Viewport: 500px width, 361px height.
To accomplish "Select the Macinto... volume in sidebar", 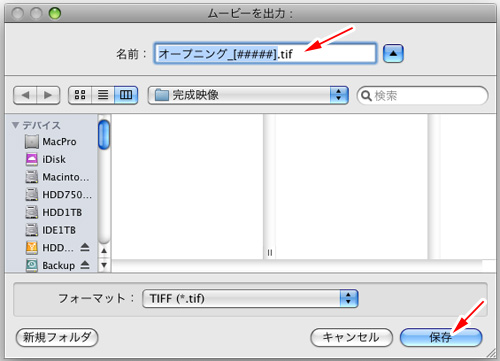I will [57, 177].
